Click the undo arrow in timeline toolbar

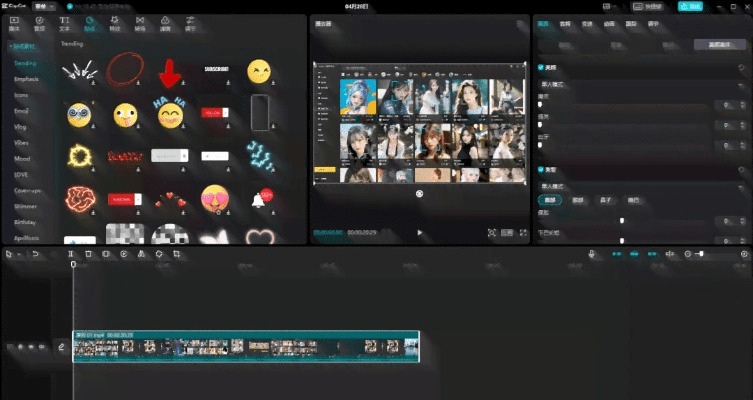coord(34,254)
